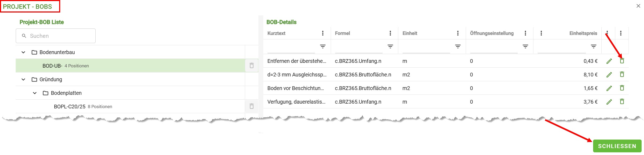
Task: Collapse the Bodenunterbau folder
Action: coord(23,52)
